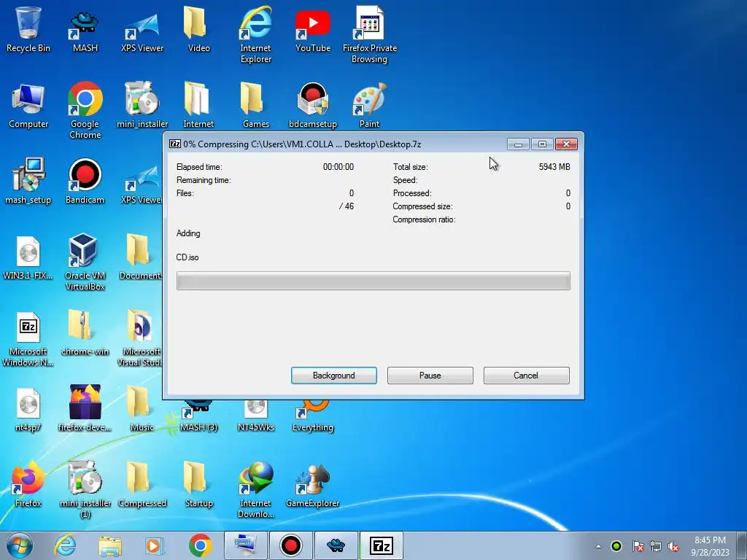Select the Oracle VM VirtualBox shortcut

click(85, 262)
